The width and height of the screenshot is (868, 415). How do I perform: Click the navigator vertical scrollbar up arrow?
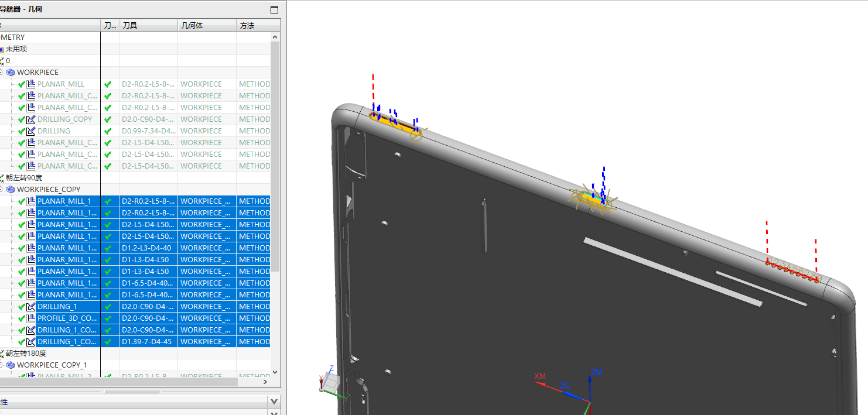[x=275, y=37]
